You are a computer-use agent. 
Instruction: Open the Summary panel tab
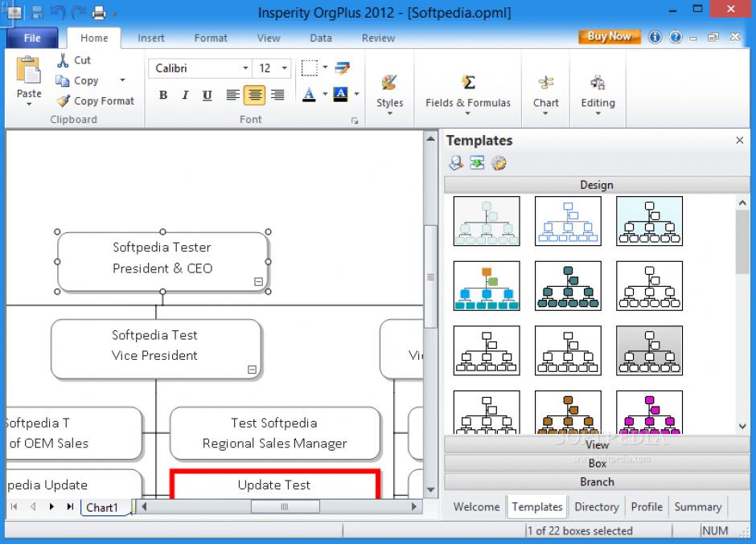(x=697, y=507)
